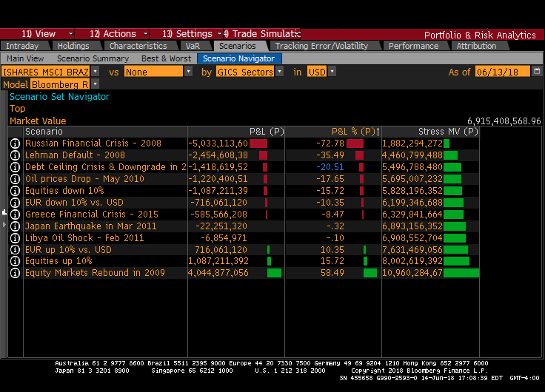Screen dimensions: 545x392
Task: Click the 58.49 P&L % value
Action: 332,273
